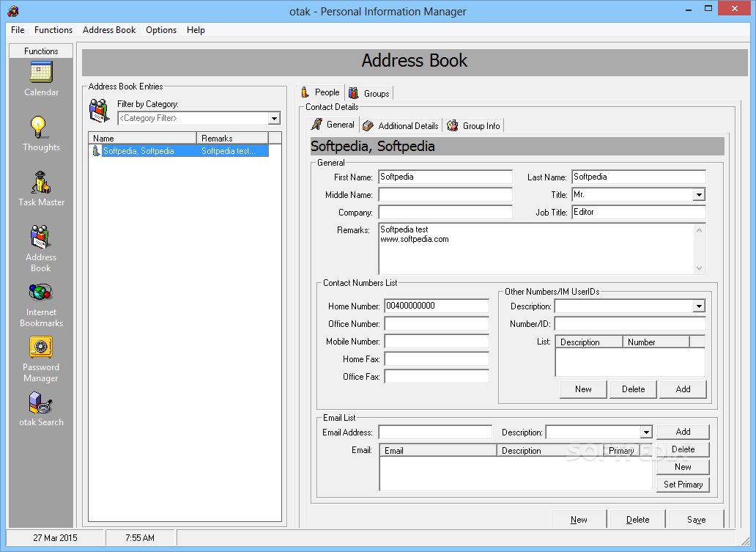756x552 pixels.
Task: Click the '27 Mar 2015' status bar date
Action: pyautogui.click(x=55, y=537)
